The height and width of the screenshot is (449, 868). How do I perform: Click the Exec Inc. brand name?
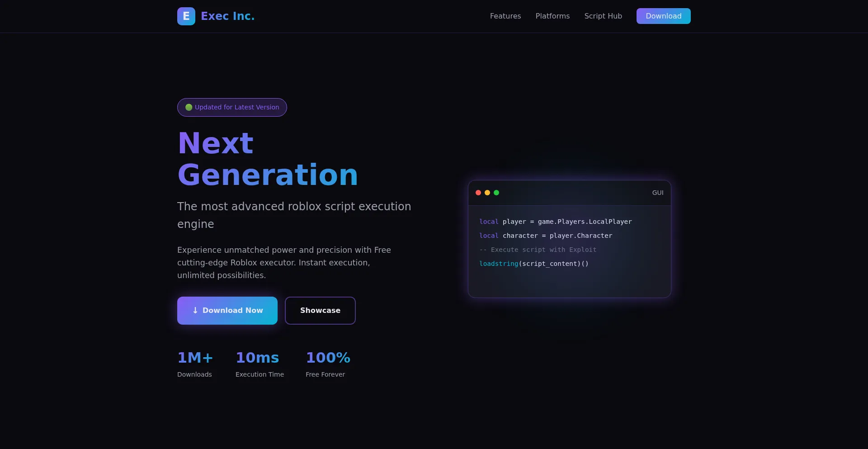pos(227,16)
